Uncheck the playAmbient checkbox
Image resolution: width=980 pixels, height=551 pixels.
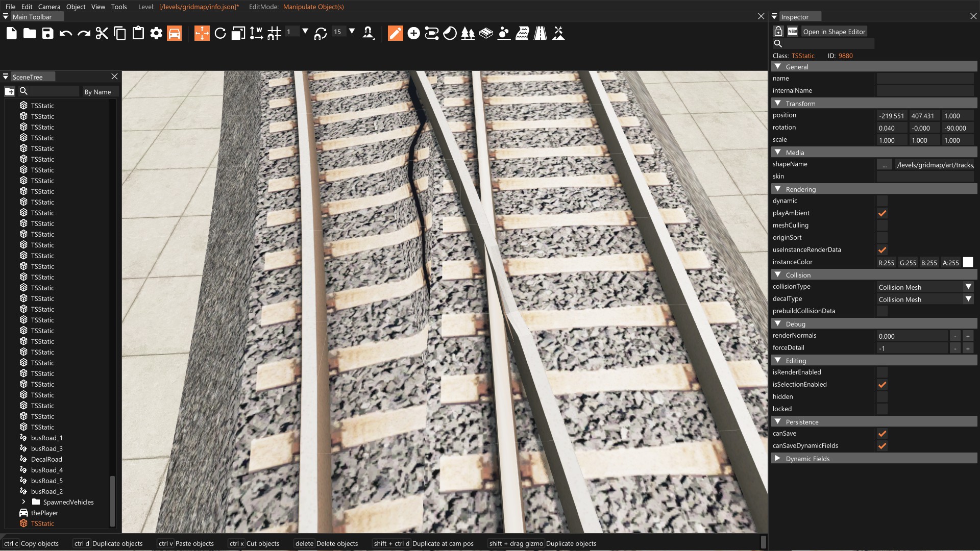[881, 213]
